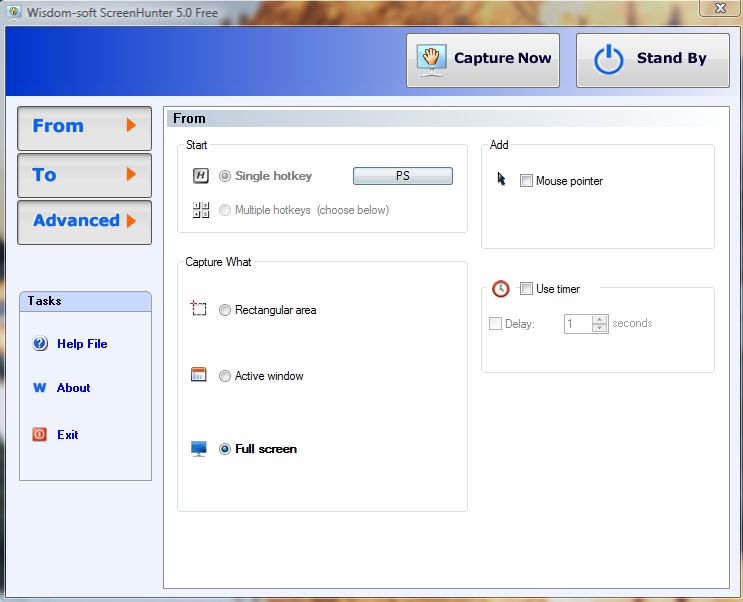Decrease delay seconds with down spinner
Viewport: 743px width, 602px height.
coord(600,328)
